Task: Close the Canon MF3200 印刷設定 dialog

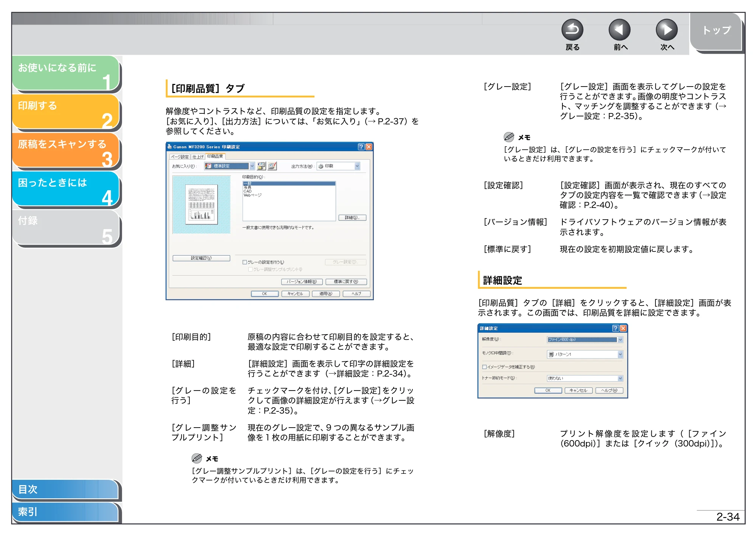Action: (369, 147)
